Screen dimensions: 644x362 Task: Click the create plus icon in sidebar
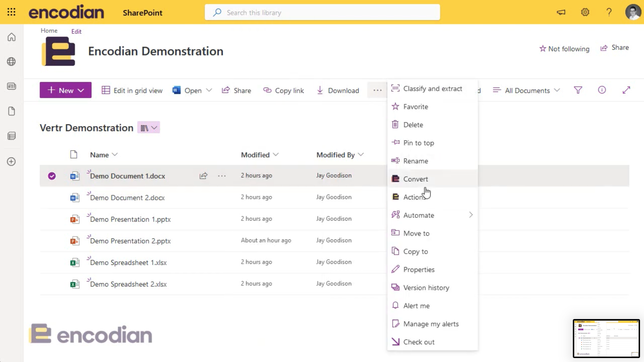coord(11,162)
